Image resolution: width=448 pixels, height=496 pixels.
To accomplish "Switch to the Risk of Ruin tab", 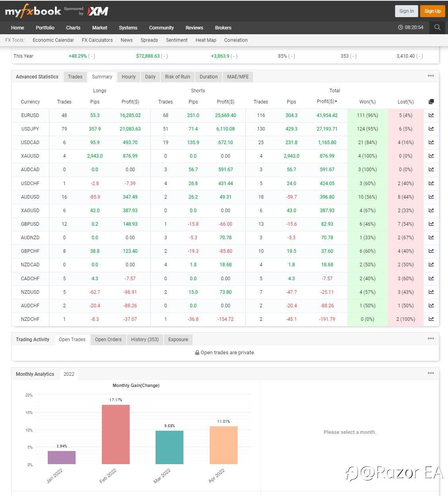I will (177, 77).
